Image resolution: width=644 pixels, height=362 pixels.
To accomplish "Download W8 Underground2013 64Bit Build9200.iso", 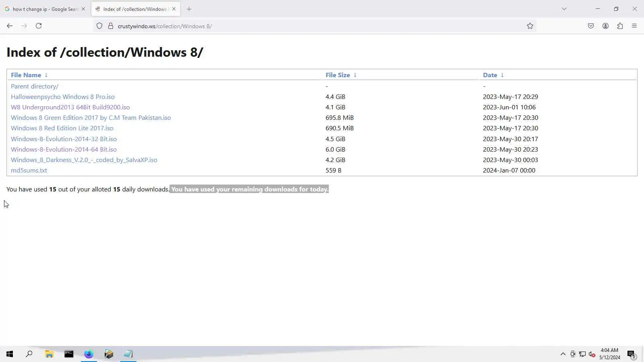I will (x=70, y=107).
